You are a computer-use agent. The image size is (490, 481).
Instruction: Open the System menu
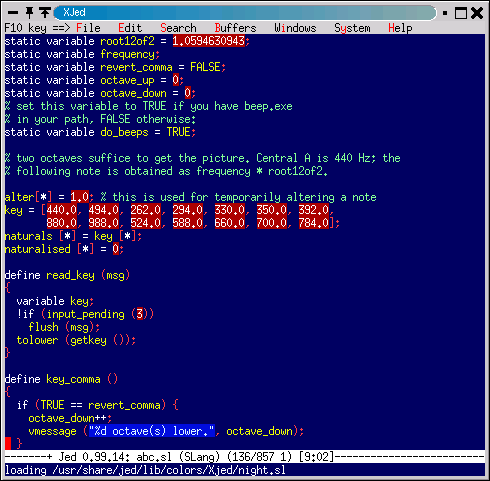[x=352, y=28]
